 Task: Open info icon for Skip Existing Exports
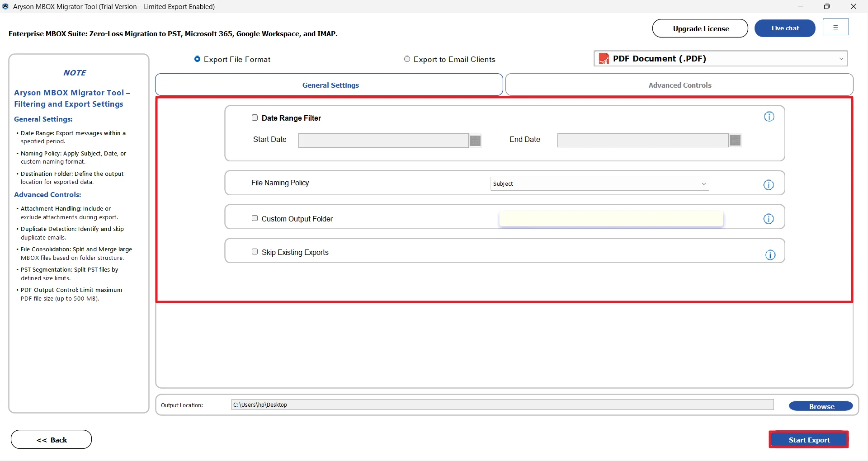pyautogui.click(x=770, y=255)
